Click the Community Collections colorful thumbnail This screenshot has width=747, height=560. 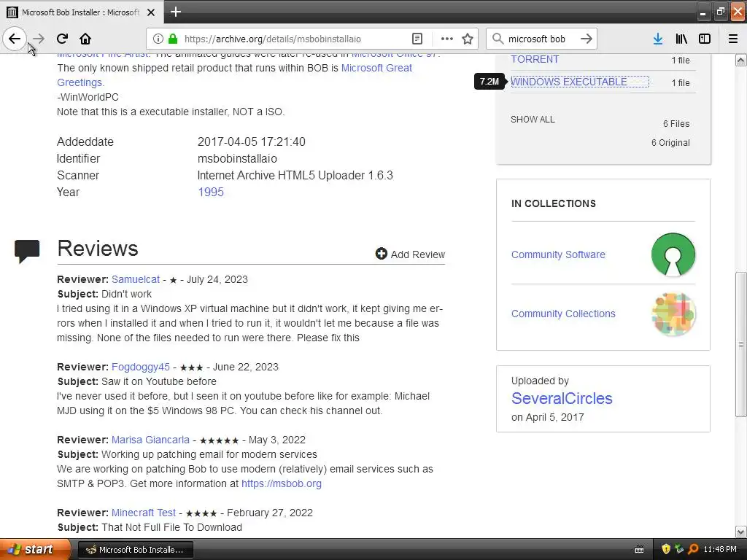[x=673, y=314]
